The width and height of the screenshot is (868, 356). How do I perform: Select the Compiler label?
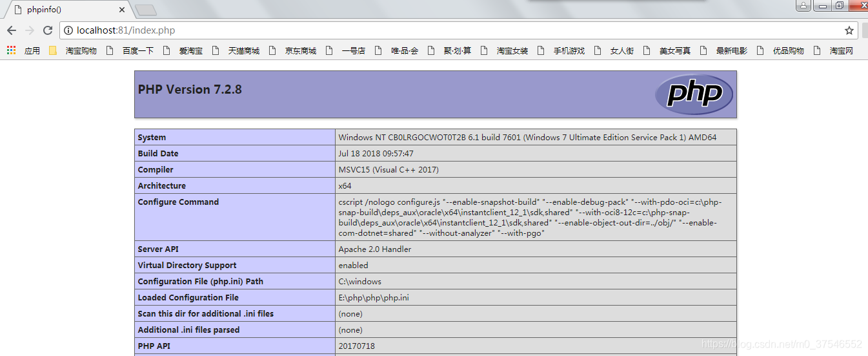coord(156,169)
